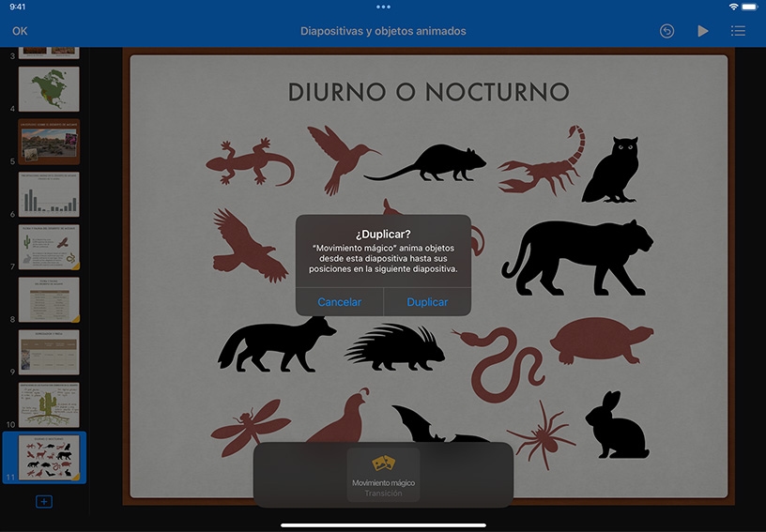Select the red snake silhouette
Viewport: 766px width, 532px height.
500,364
